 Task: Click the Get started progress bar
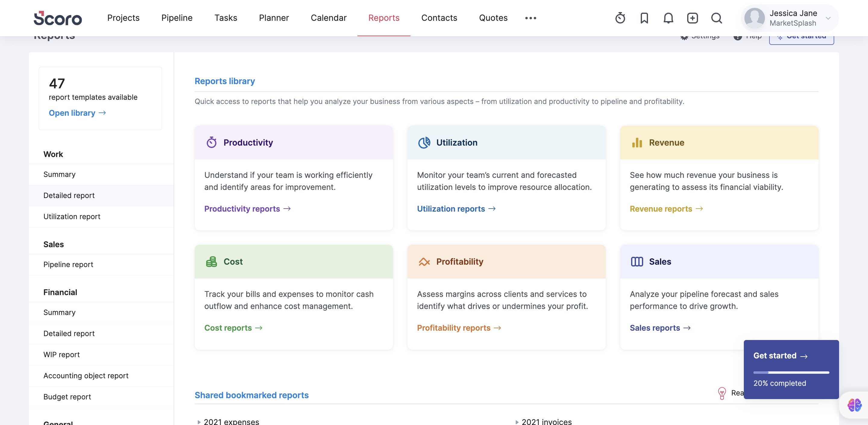click(x=791, y=373)
